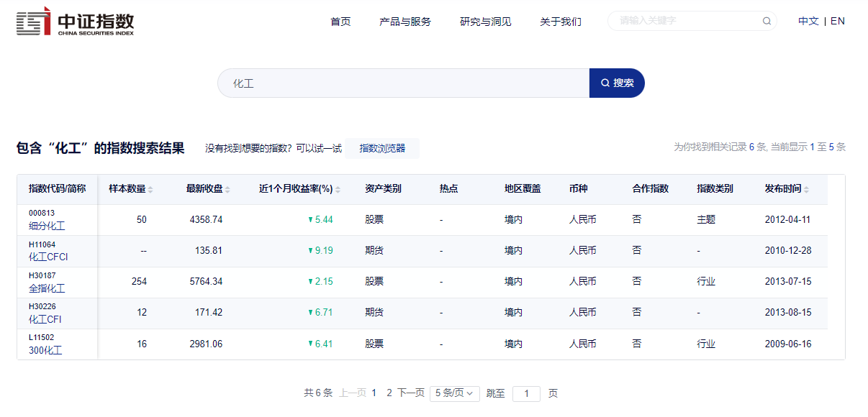Open the 指数浏览器 button
Viewport: 868px width, 417px height.
click(382, 148)
